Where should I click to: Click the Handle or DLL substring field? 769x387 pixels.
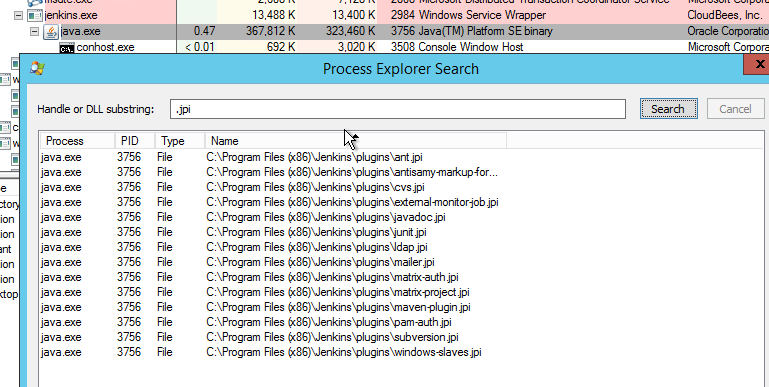pyautogui.click(x=398, y=109)
